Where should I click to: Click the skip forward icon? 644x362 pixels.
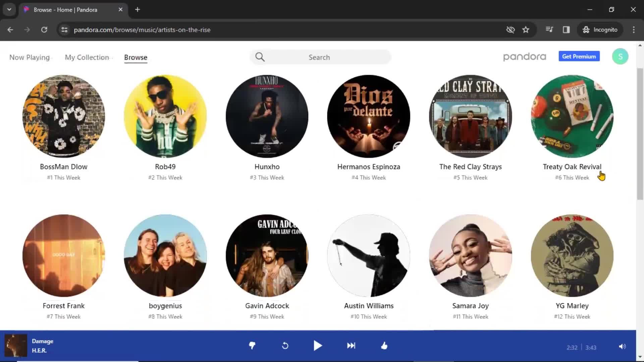(x=351, y=345)
